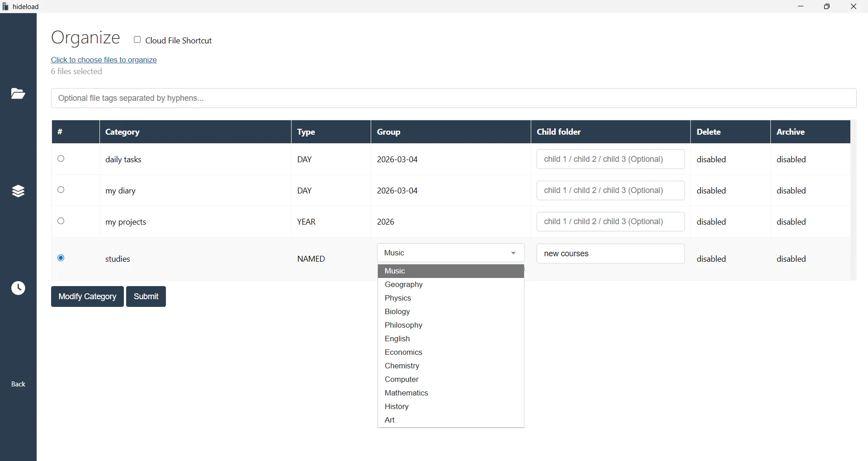Select the studies radio button
The image size is (868, 461).
(x=61, y=258)
